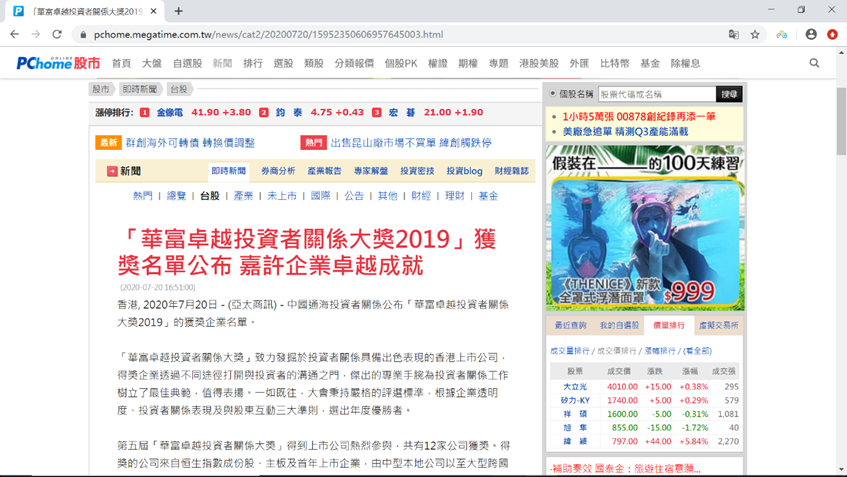Image resolution: width=847 pixels, height=477 pixels.
Task: Select 產業 news category
Action: tap(243, 196)
